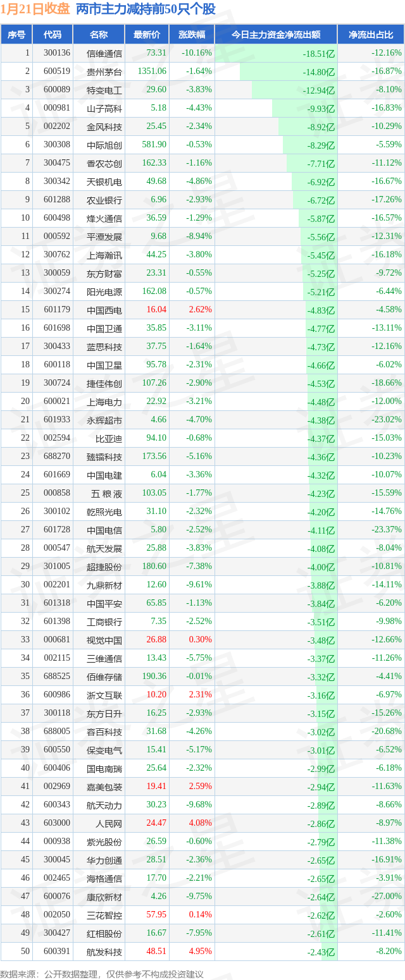Select stock name 国电南瑞

[104, 768]
